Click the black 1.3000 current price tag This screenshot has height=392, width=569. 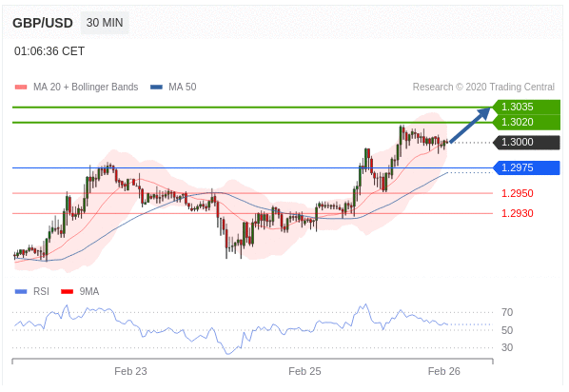[526, 143]
